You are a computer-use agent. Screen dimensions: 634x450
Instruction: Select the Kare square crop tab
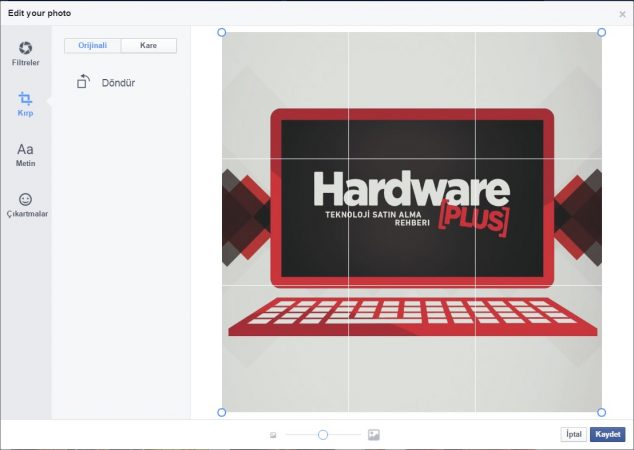[148, 46]
